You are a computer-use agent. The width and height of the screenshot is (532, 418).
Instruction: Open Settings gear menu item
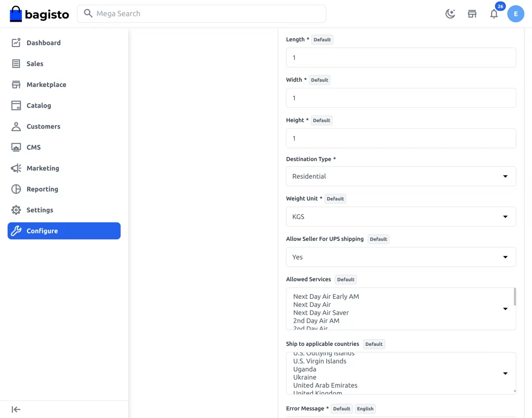39,210
